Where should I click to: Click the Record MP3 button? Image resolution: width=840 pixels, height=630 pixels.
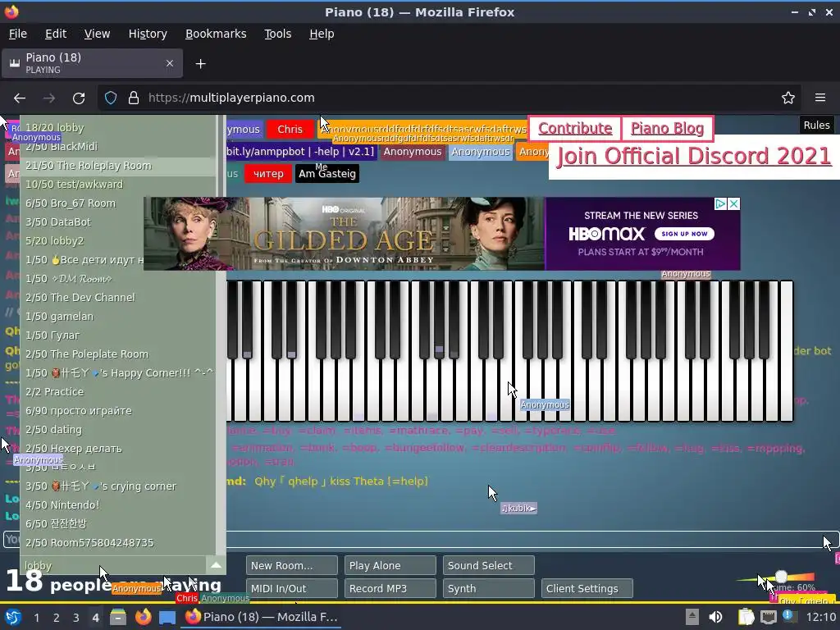[390, 589]
